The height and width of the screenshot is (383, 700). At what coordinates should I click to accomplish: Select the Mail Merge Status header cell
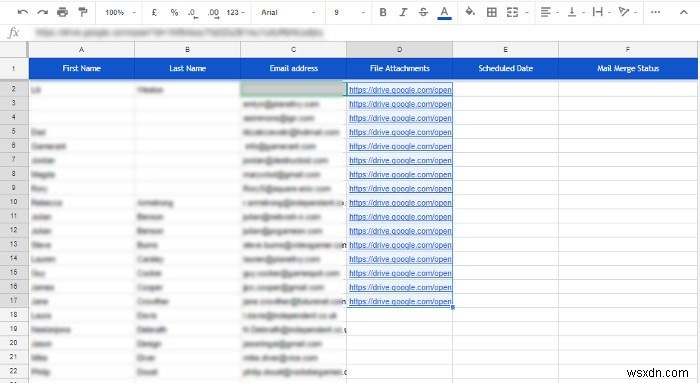[628, 68]
